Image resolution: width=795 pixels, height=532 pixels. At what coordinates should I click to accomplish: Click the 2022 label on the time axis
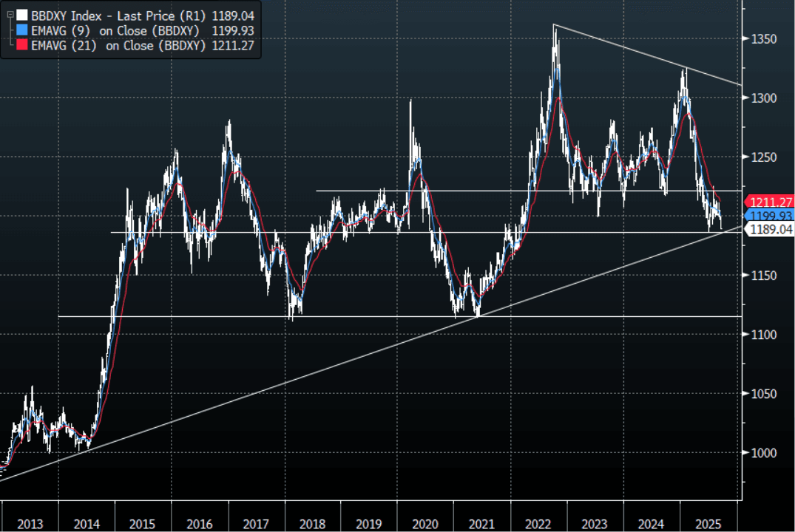[x=538, y=524]
